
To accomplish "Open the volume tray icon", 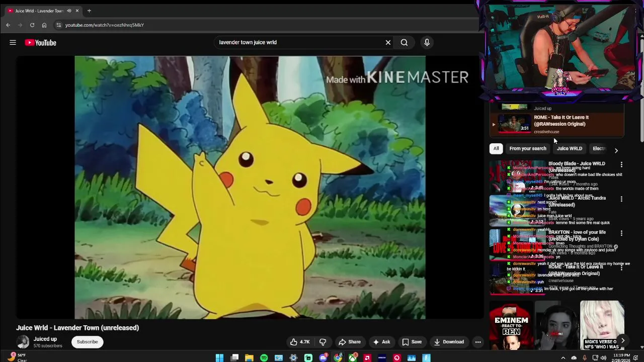I will coord(603,358).
